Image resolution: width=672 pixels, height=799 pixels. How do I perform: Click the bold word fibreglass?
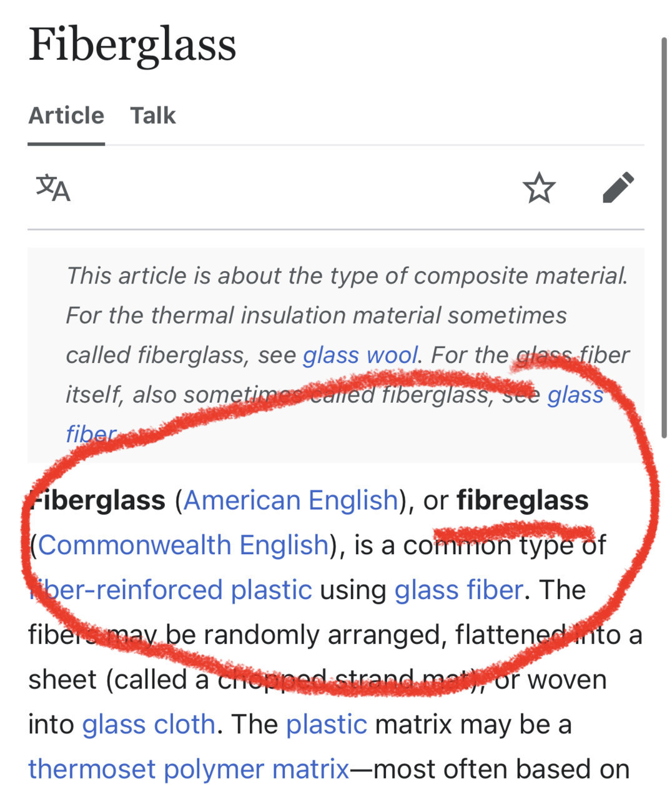[523, 500]
